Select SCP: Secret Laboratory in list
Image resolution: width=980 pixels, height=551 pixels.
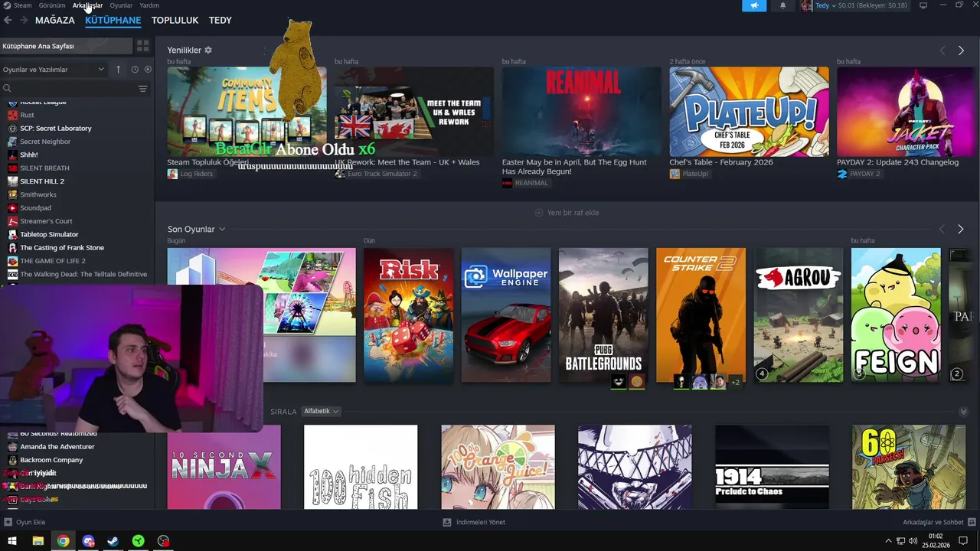[56, 129]
